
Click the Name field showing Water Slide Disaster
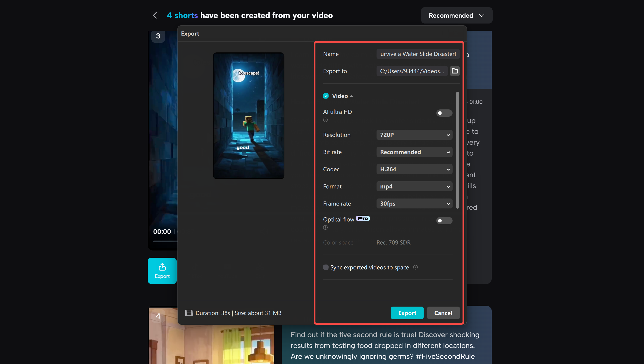pyautogui.click(x=417, y=54)
